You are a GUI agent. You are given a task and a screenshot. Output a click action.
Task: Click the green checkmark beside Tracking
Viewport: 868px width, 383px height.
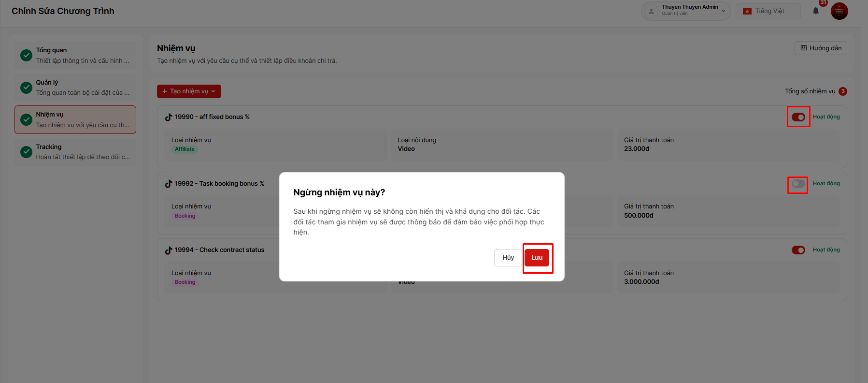click(x=27, y=152)
